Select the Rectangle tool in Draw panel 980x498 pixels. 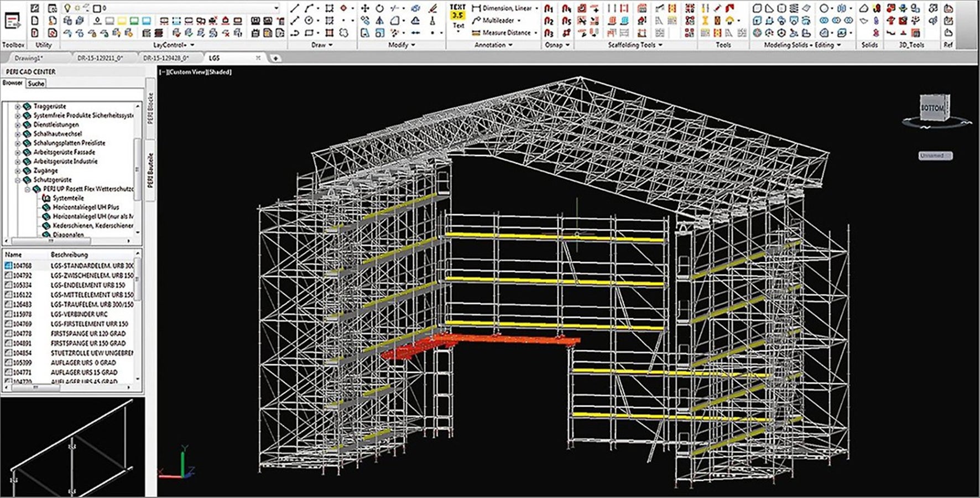pos(309,32)
